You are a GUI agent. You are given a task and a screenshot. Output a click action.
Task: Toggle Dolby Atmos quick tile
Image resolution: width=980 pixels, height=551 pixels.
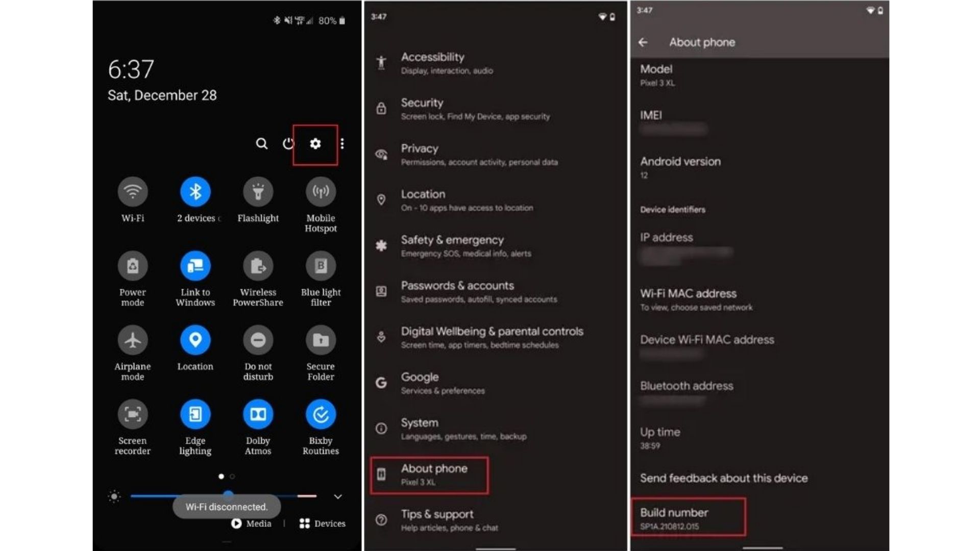tap(258, 414)
